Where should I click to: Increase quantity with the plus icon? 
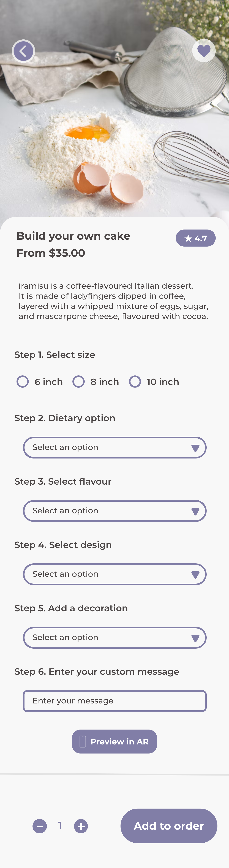[x=81, y=826]
